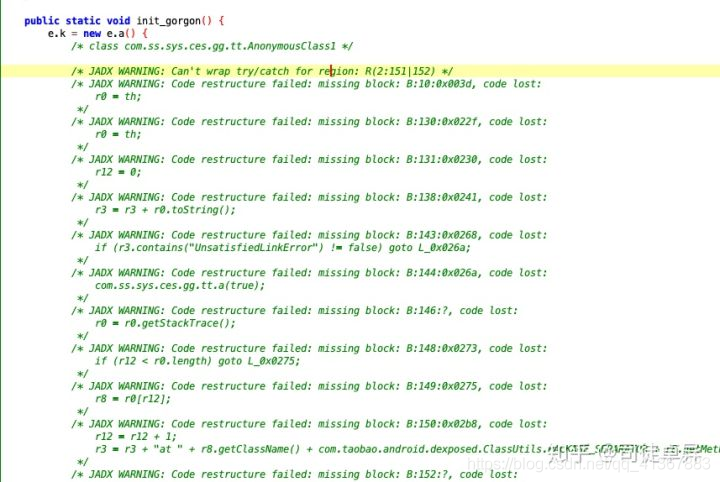
Task: Click the UnsatisfiedLinkError contains check line
Action: pyautogui.click(x=282, y=248)
